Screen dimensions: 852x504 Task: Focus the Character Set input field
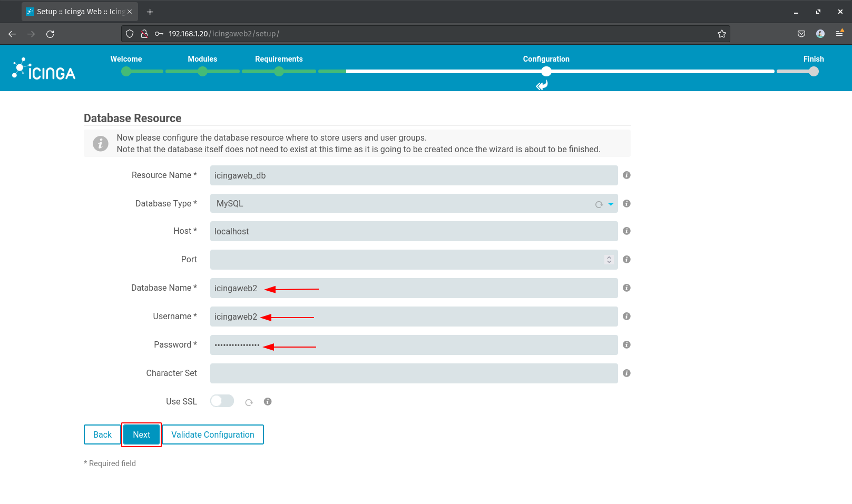(x=414, y=373)
